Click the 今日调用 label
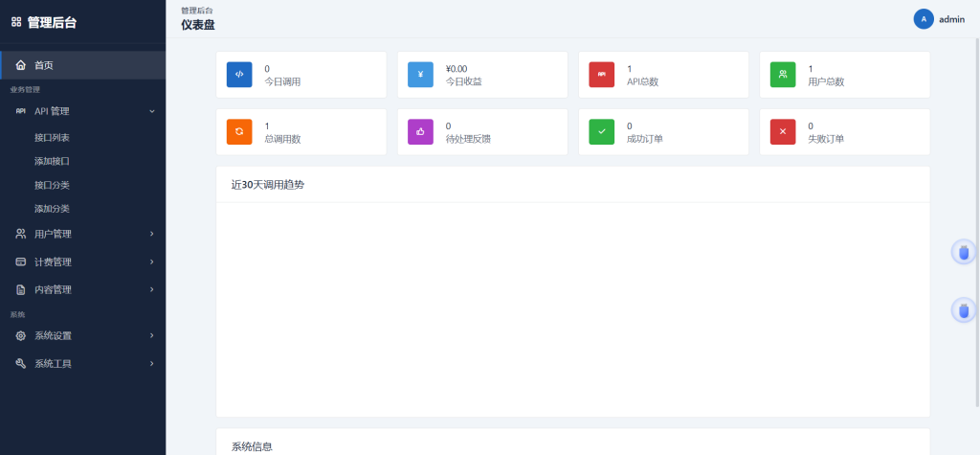The width and height of the screenshot is (980, 455). click(282, 81)
